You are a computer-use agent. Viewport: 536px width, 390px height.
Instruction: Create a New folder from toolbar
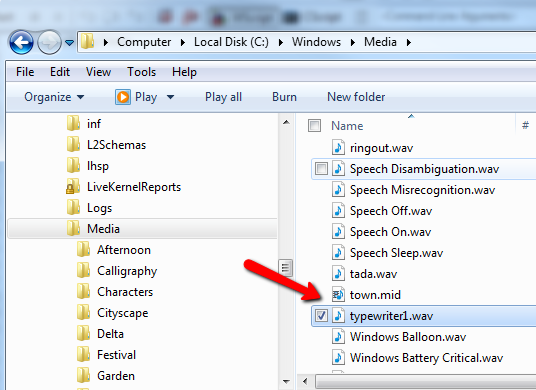tap(356, 97)
